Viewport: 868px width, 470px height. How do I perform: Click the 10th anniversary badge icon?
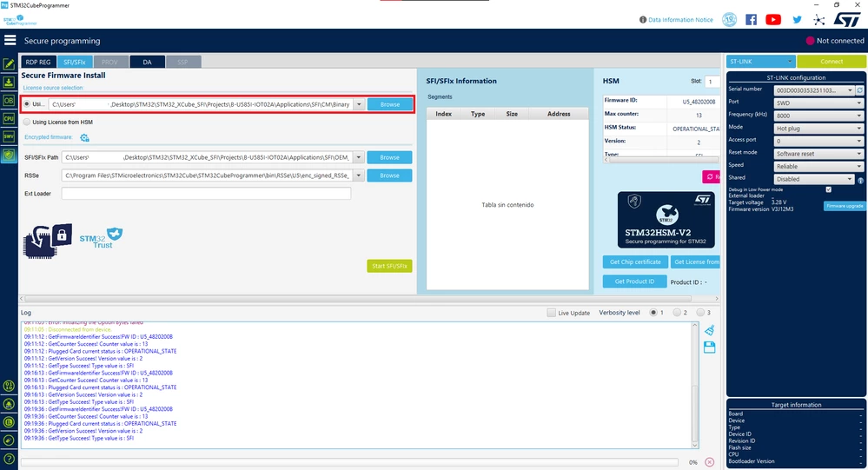tap(730, 20)
